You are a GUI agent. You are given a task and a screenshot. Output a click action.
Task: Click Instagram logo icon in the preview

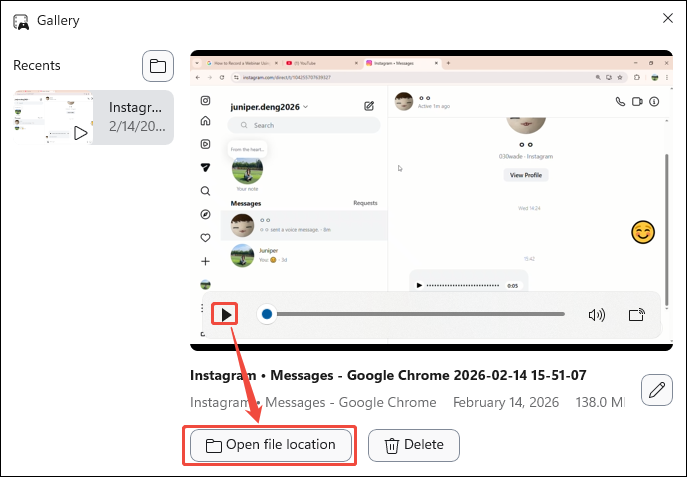[x=205, y=100]
